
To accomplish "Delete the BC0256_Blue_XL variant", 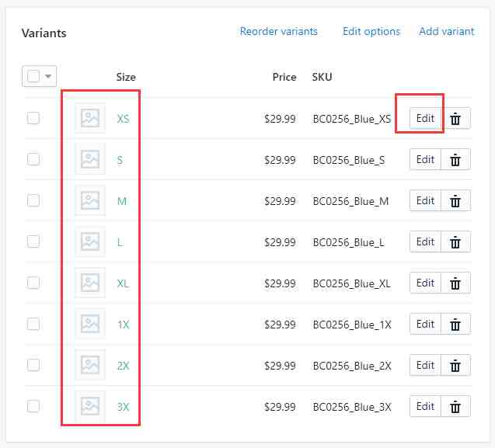I will (455, 283).
